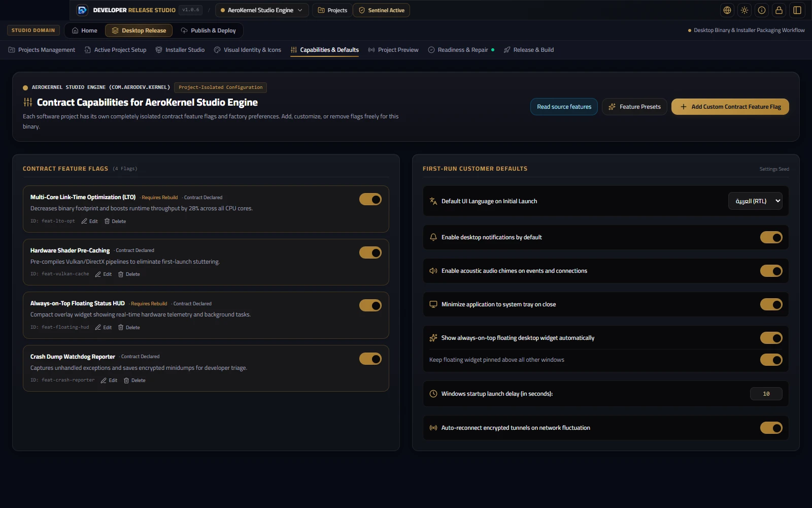Edit the feat-floating-hud flag
This screenshot has height=508, width=812.
[x=104, y=328]
